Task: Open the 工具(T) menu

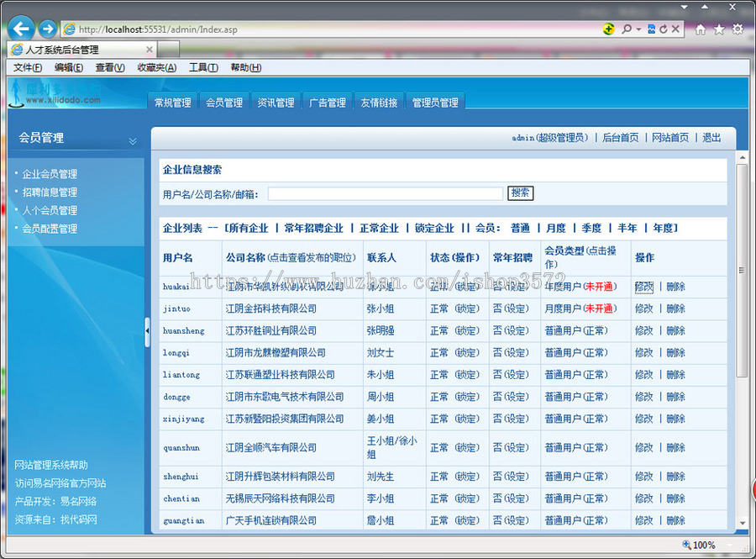Action: [x=203, y=67]
